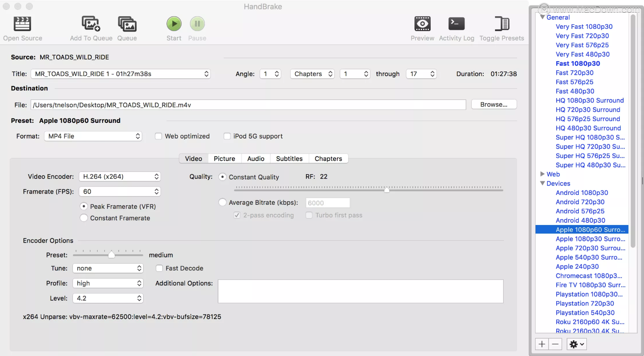
Task: Click the destination File path field
Action: 248,105
